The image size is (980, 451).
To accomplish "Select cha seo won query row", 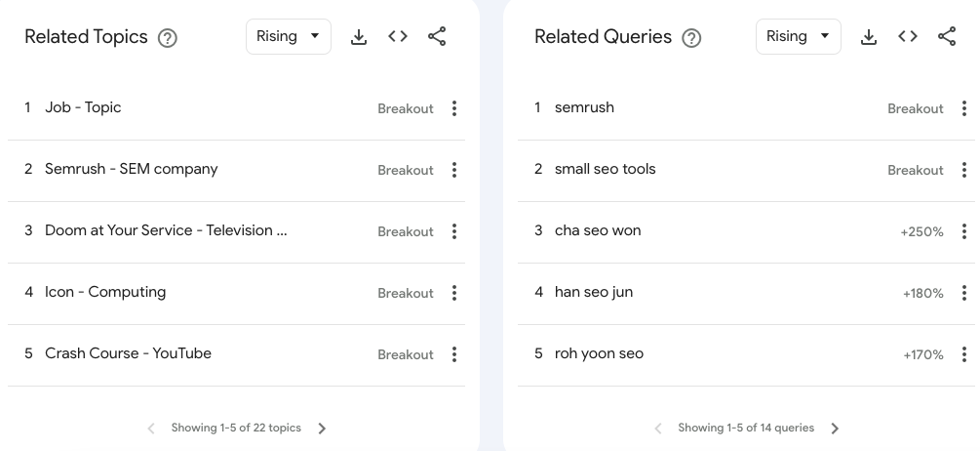I will click(746, 232).
